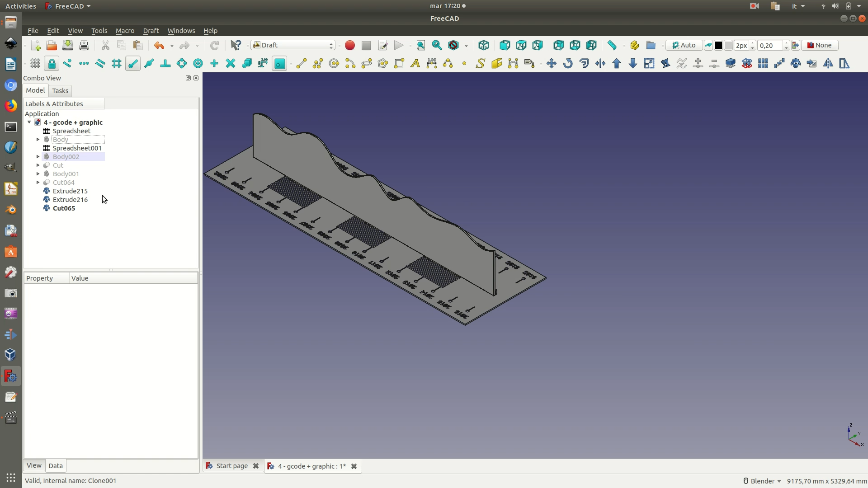Select the Draft Circle tool
Image resolution: width=868 pixels, height=488 pixels.
[x=334, y=63]
